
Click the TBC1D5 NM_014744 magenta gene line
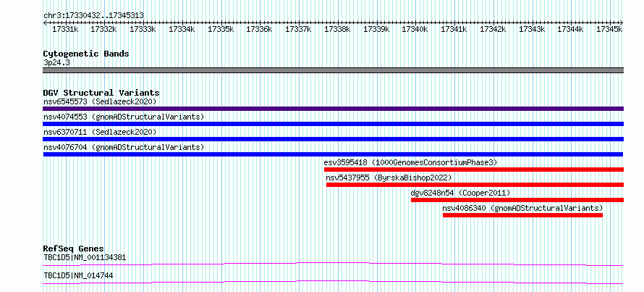pyautogui.click(x=333, y=282)
